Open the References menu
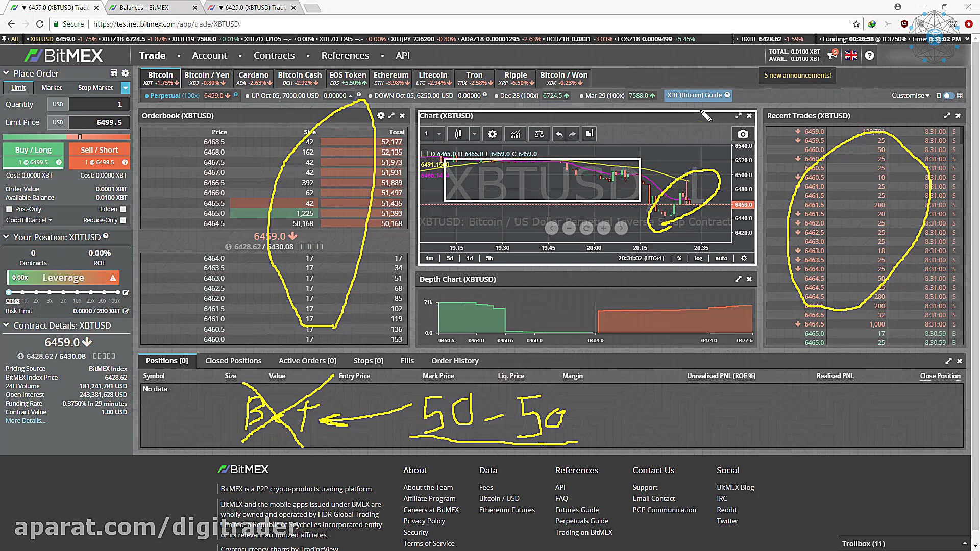Image resolution: width=980 pixels, height=551 pixels. (345, 55)
